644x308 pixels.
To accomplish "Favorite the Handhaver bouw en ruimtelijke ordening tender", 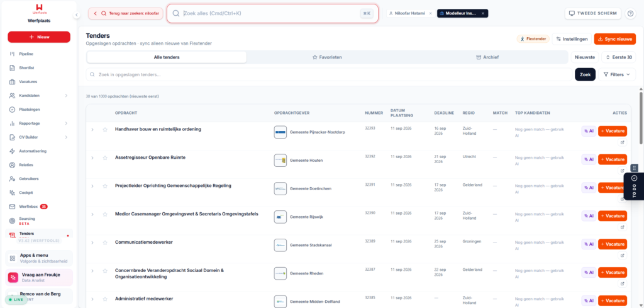I will point(105,130).
